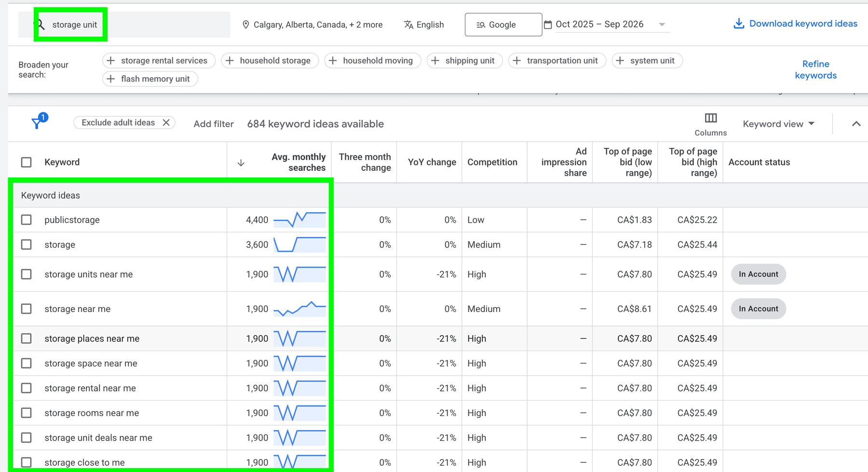
Task: Add storage rental services suggestion
Action: point(159,61)
